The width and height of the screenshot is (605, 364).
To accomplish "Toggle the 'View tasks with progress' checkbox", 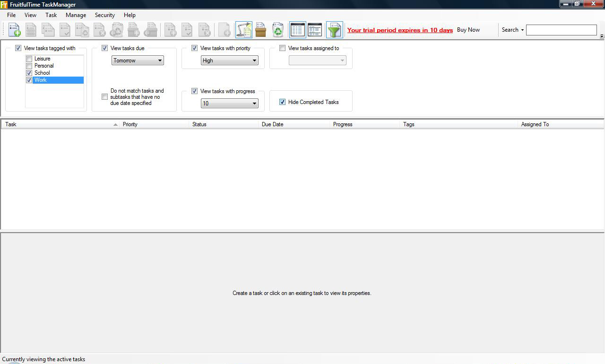I will point(195,91).
